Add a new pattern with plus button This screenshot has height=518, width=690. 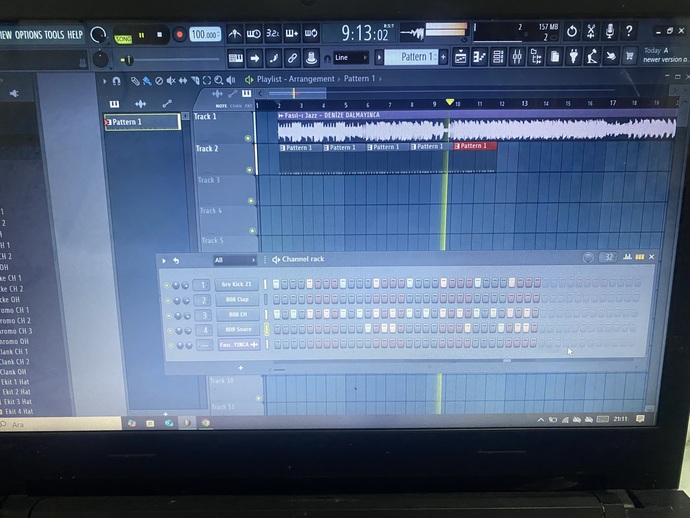[444, 57]
